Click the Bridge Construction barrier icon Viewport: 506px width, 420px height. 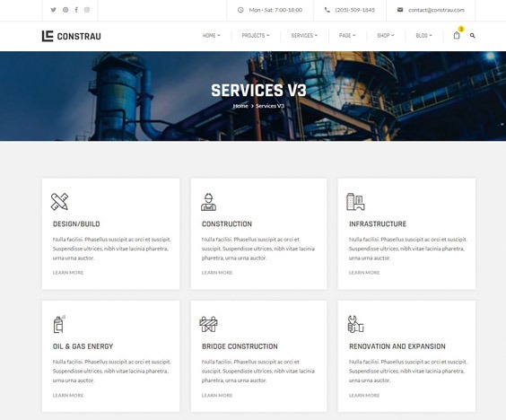point(208,324)
